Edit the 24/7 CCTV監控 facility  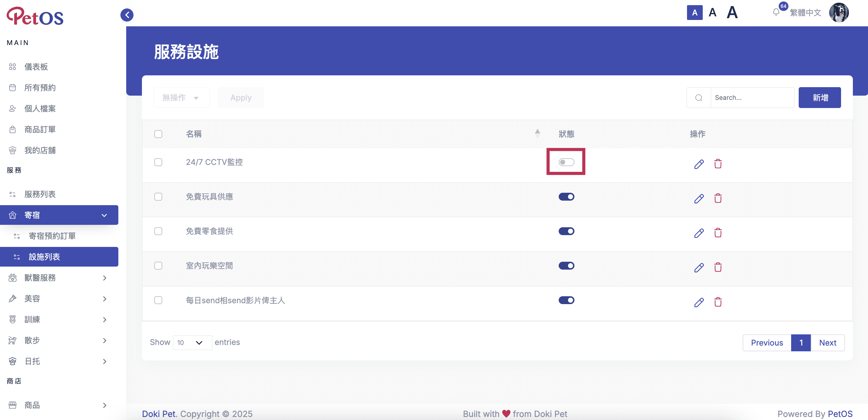pyautogui.click(x=699, y=164)
